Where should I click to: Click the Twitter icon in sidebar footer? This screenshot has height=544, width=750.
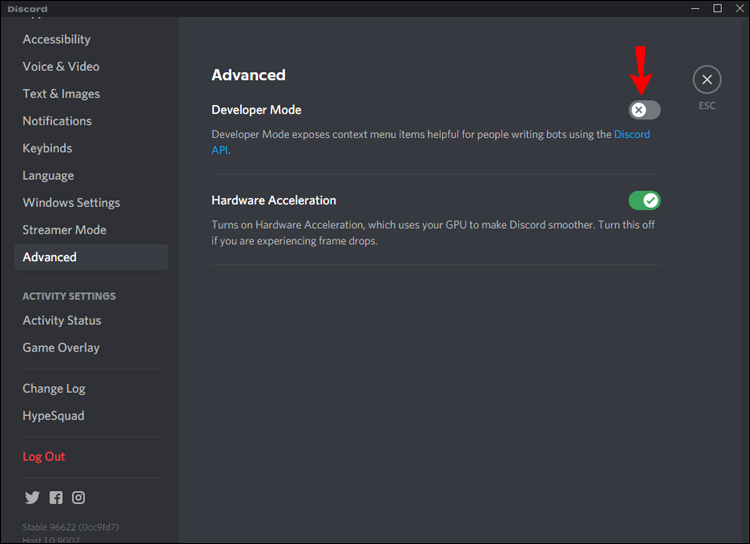pos(32,497)
